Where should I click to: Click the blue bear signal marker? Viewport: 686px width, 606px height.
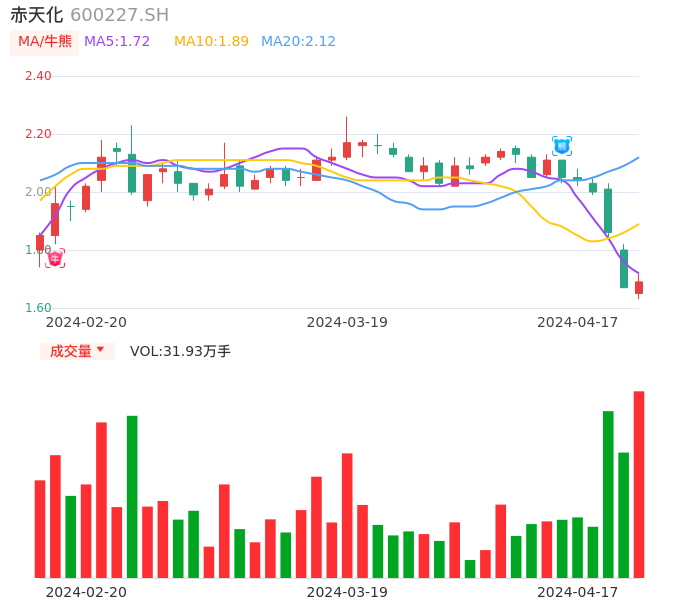point(562,146)
